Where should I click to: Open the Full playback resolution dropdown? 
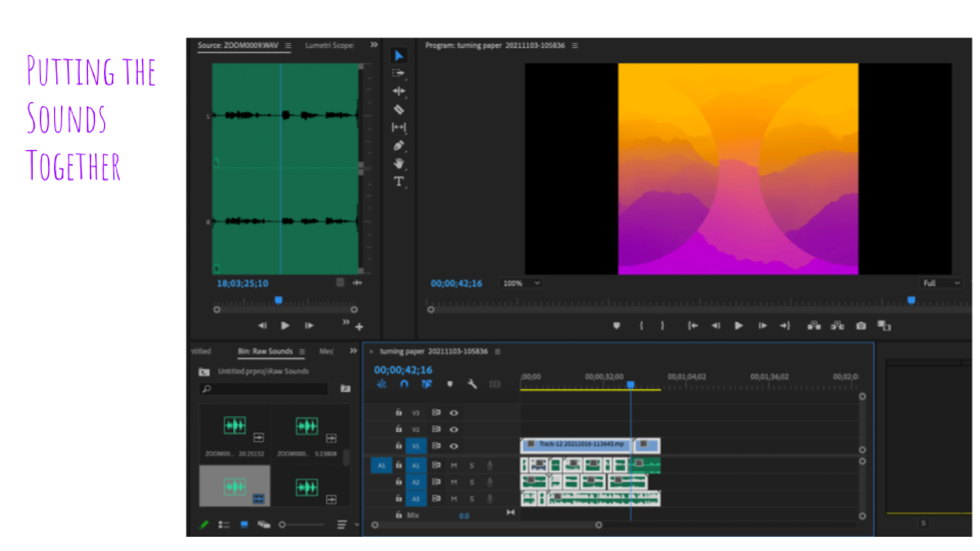[942, 283]
